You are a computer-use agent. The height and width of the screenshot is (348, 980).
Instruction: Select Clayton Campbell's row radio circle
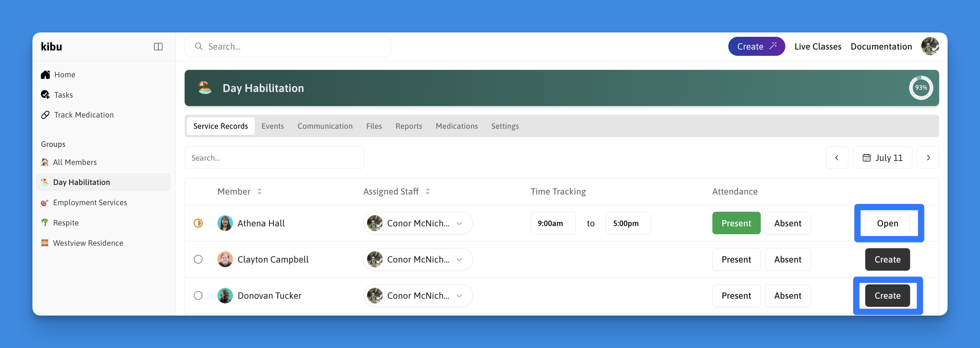click(198, 259)
